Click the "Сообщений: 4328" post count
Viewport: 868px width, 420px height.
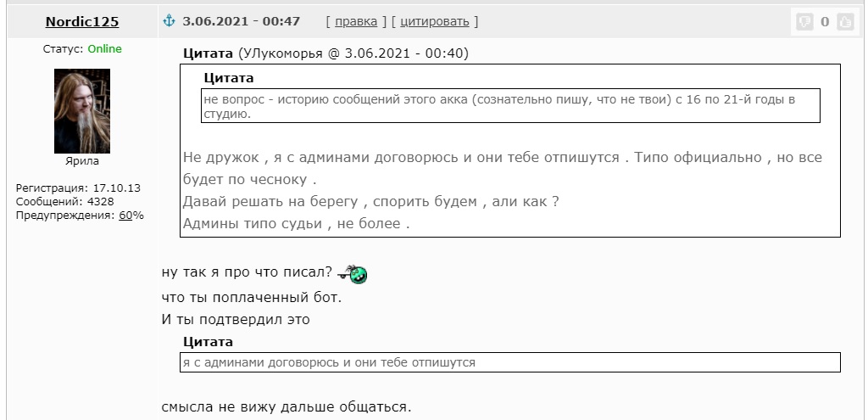click(64, 202)
